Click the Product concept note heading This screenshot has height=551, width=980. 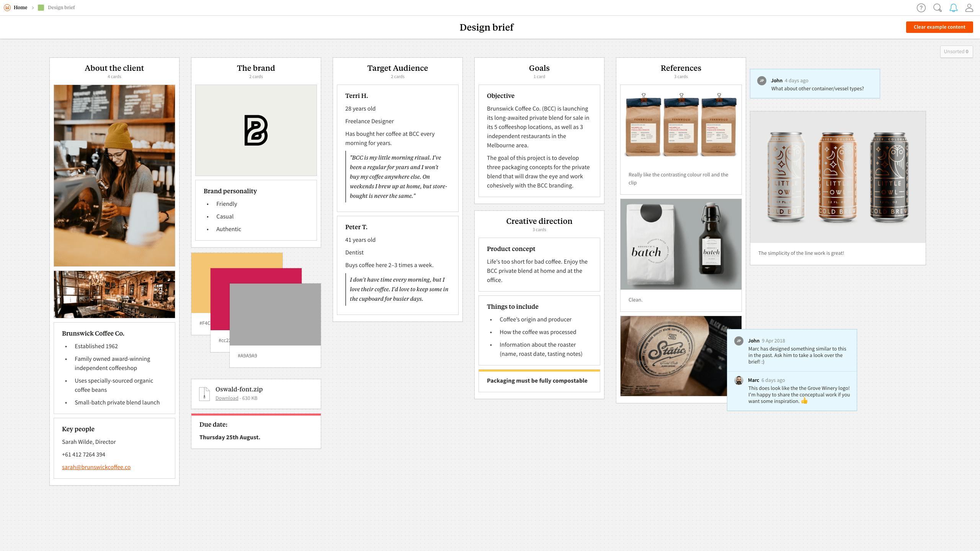[511, 249]
